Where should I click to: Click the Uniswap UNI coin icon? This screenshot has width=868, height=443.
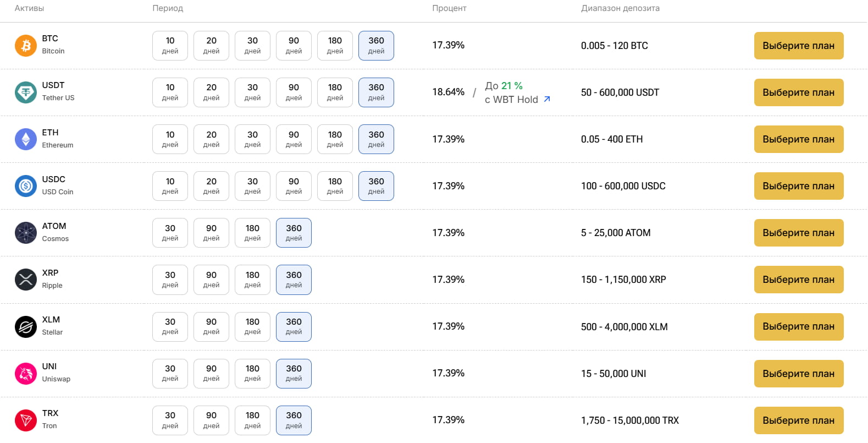pos(26,374)
